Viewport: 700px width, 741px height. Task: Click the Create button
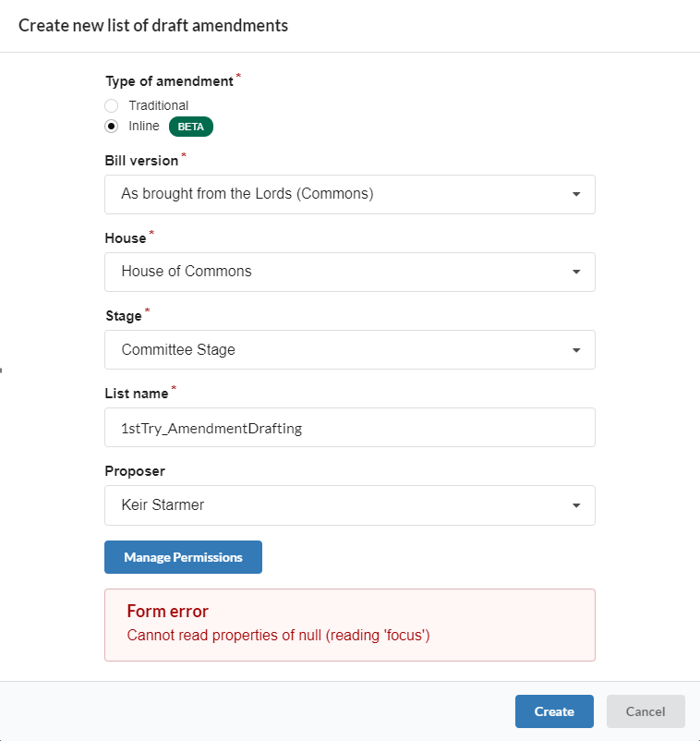[x=554, y=711]
